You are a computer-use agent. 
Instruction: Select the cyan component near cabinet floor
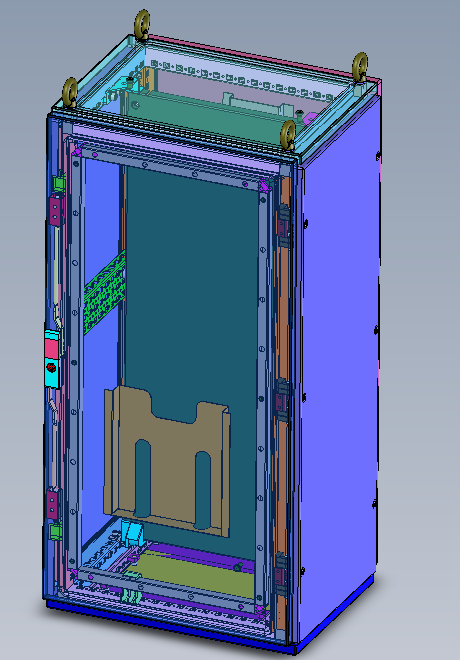133,533
